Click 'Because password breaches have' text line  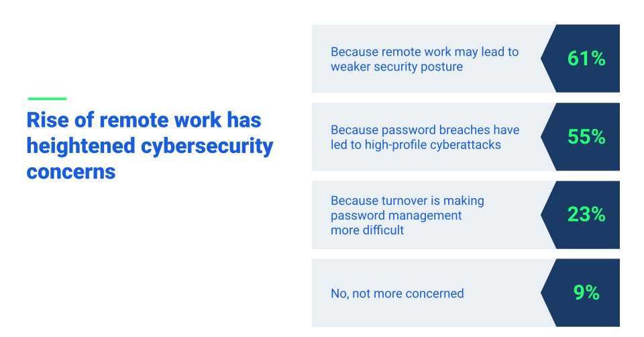(425, 130)
